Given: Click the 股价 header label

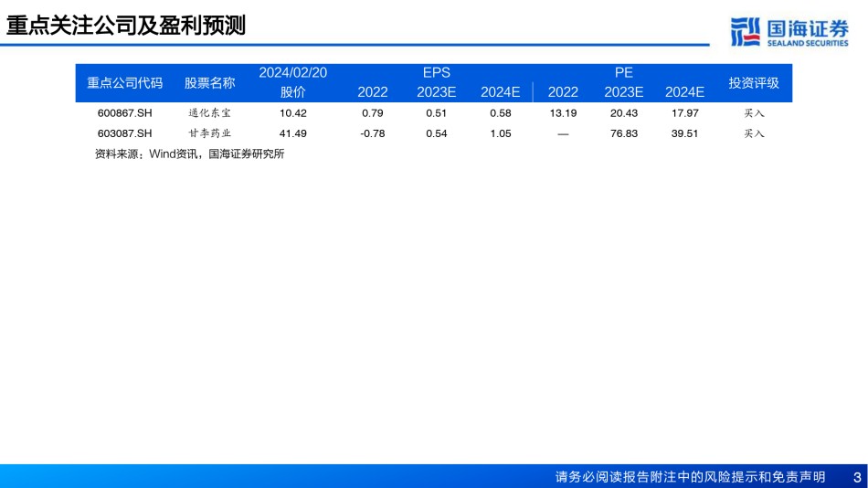Looking at the screenshot, I should pos(293,92).
